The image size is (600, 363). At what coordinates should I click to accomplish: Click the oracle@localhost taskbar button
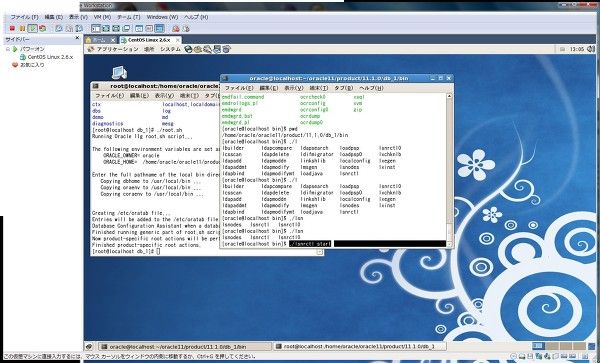click(x=185, y=347)
